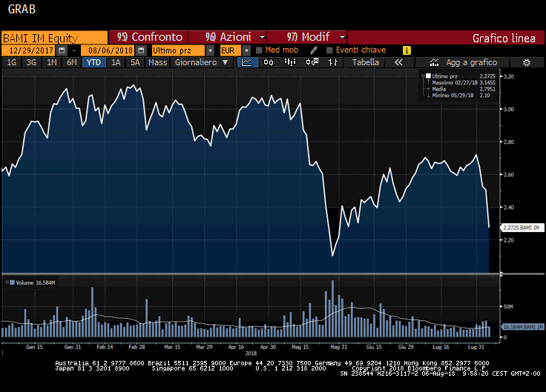Click the Grafico linea title label

504,38
